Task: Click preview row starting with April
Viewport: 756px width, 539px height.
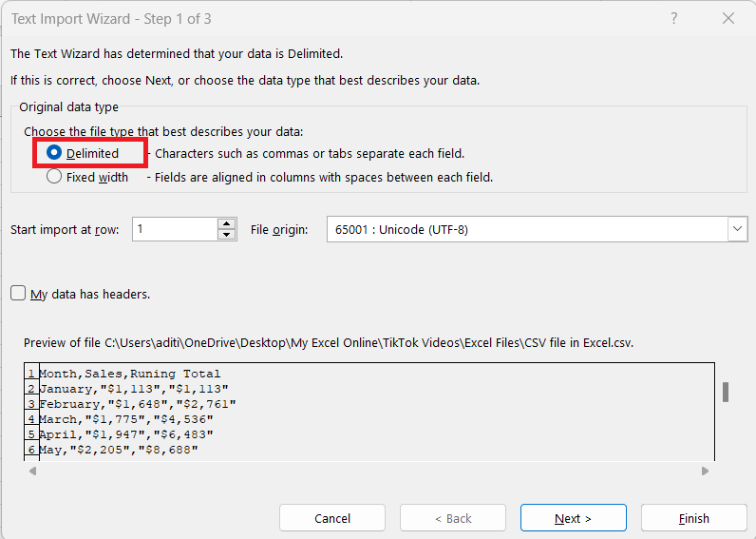Action: (x=125, y=434)
